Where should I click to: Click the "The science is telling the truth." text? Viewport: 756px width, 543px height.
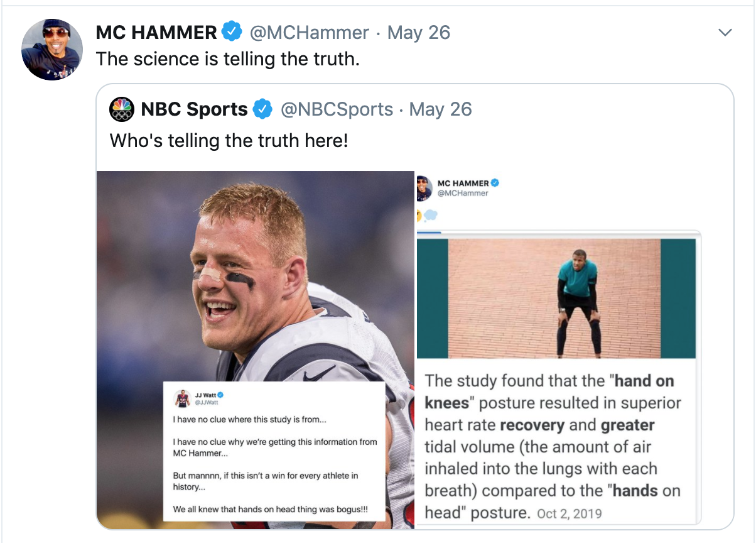tap(228, 59)
